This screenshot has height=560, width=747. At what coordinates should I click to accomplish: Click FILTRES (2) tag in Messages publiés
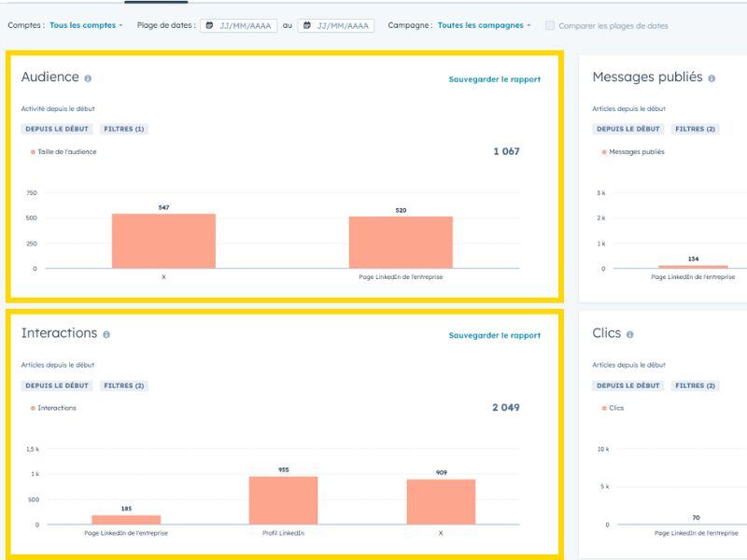coord(695,129)
